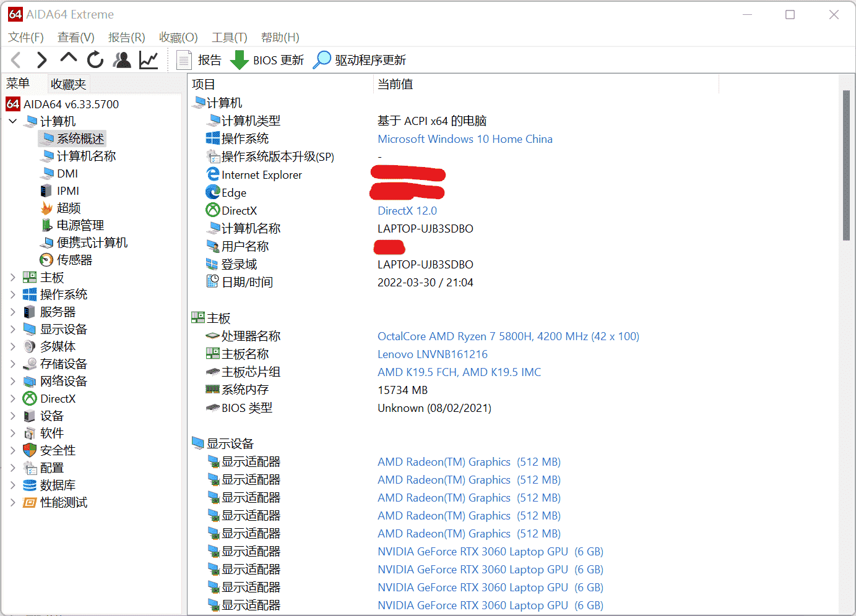
Task: Refresh the view with the circular arrow icon
Action: click(x=95, y=60)
